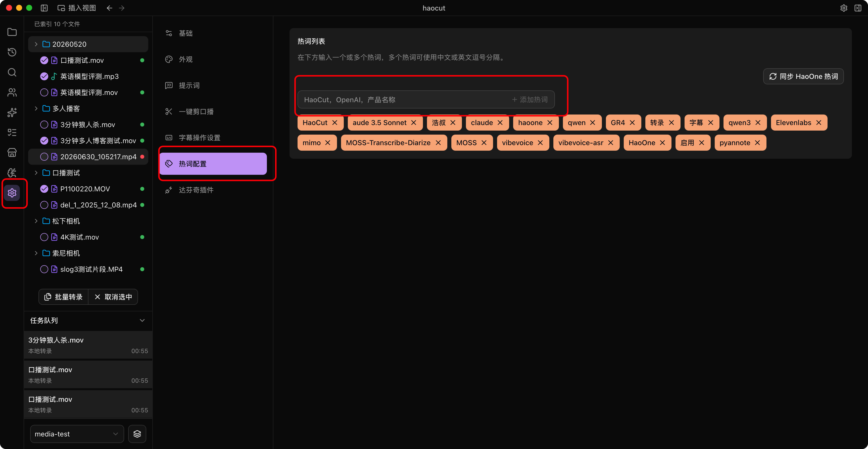Remove the Elevenlabs hotword tag
Viewport: 868px width, 449px height.
[x=819, y=123]
